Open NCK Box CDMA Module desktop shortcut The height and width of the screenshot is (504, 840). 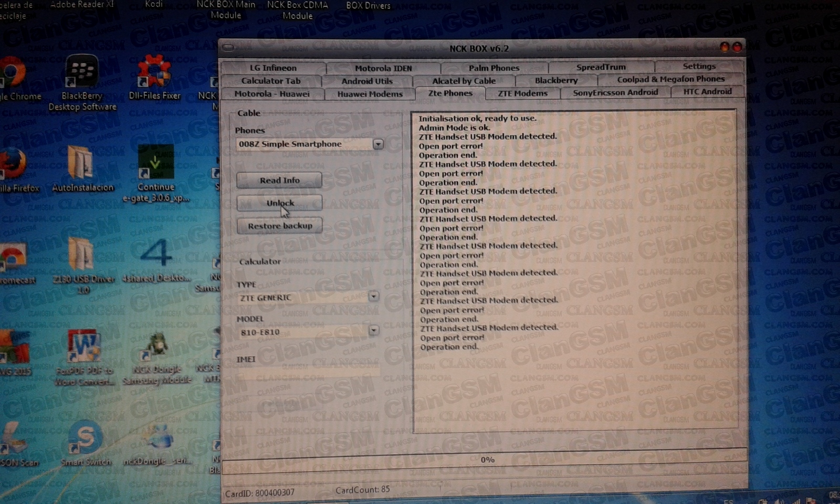298,10
